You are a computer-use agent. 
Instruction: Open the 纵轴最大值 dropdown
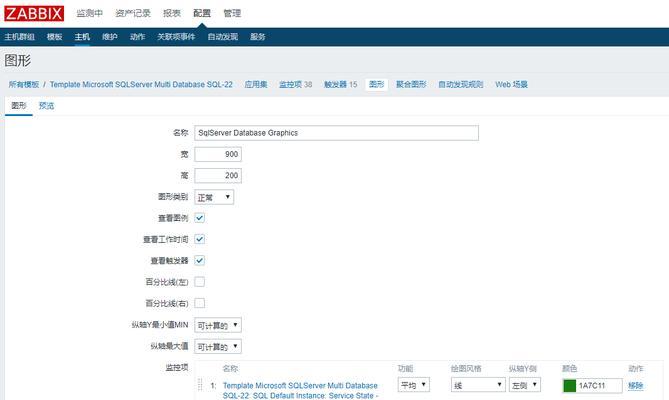coord(218,347)
